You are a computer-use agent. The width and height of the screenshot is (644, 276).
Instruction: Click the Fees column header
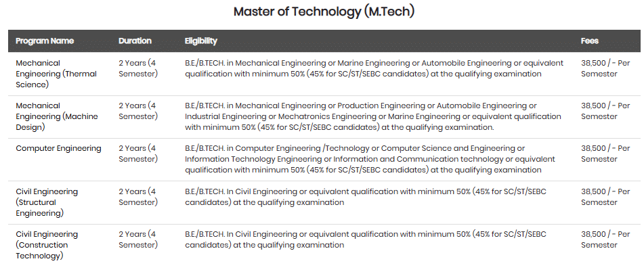(x=589, y=41)
